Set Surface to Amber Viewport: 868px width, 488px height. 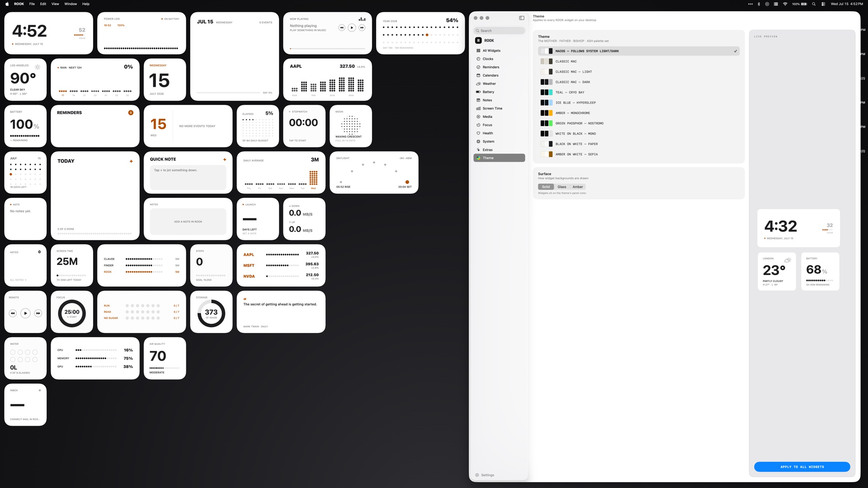tap(578, 187)
